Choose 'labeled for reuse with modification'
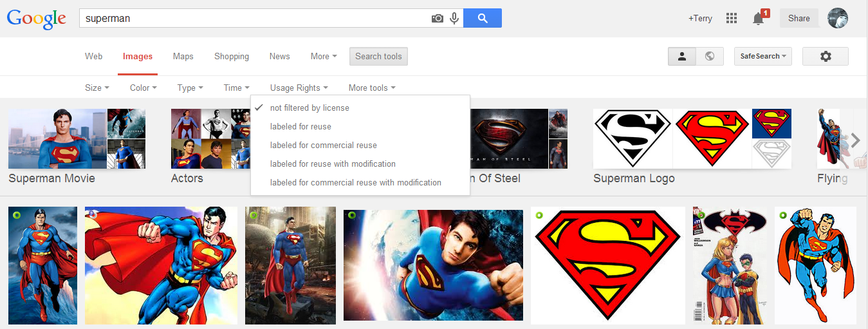Viewport: 868px width, 329px height. 360,164
